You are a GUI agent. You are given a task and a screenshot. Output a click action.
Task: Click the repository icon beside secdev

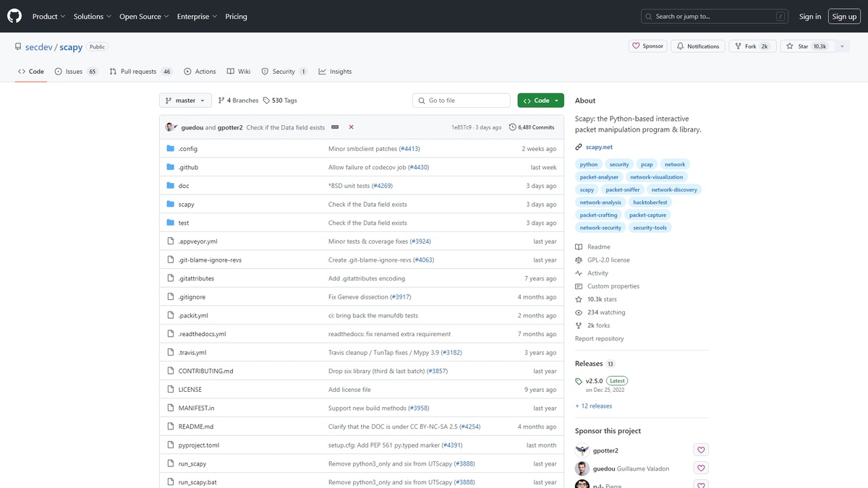[18, 47]
